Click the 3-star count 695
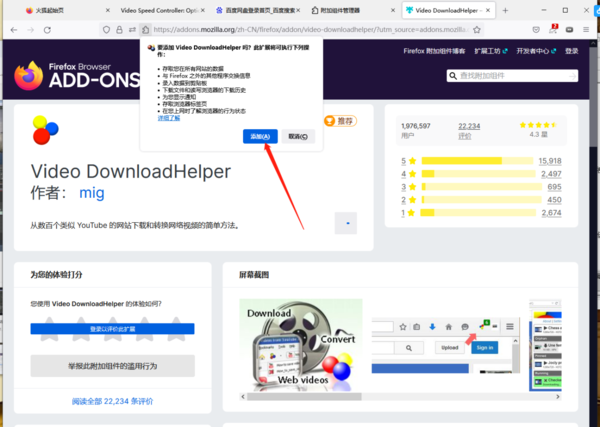Image resolution: width=600 pixels, height=427 pixels. (x=554, y=187)
